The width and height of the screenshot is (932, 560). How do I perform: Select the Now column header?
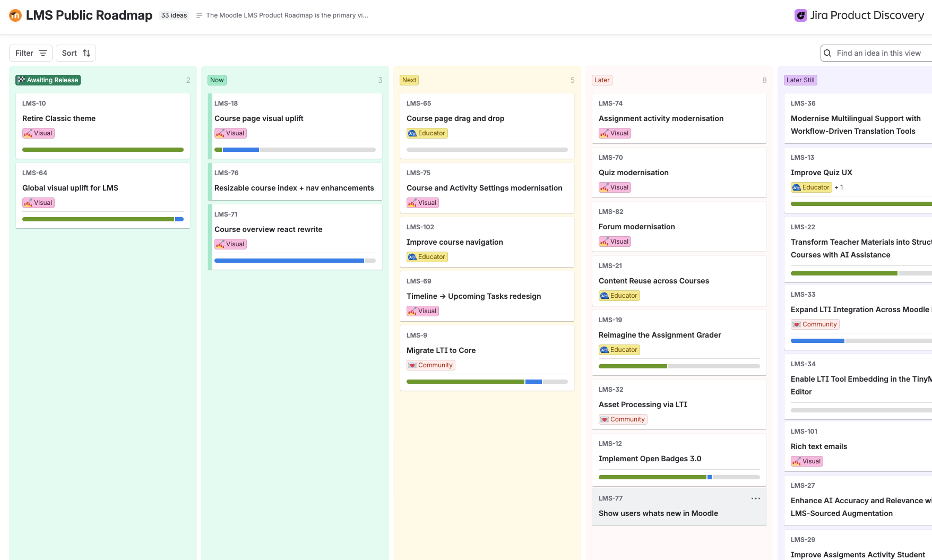tap(217, 80)
